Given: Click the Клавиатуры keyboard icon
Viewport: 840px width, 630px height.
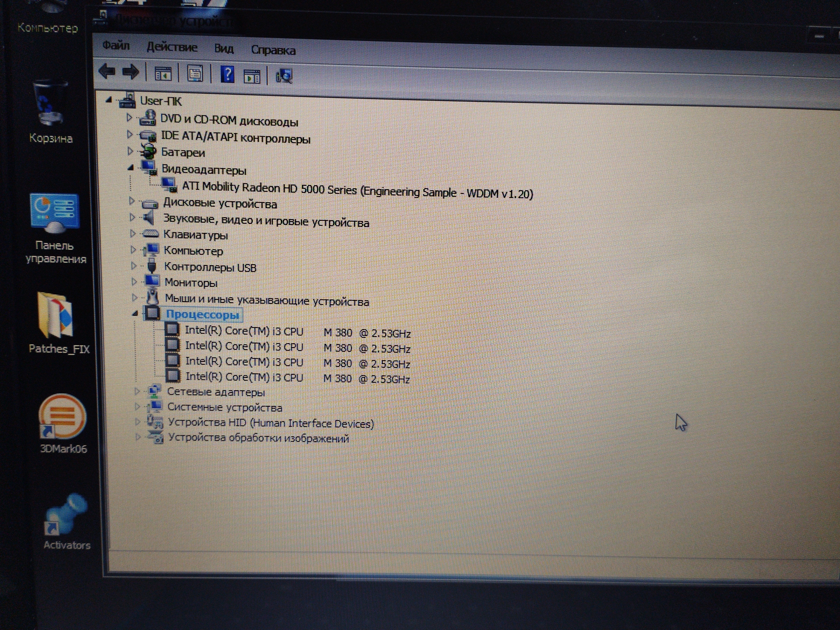Looking at the screenshot, I should [150, 234].
